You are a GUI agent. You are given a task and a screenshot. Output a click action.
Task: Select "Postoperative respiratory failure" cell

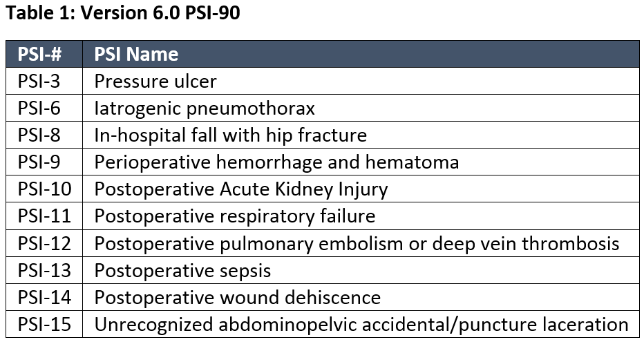pyautogui.click(x=235, y=216)
